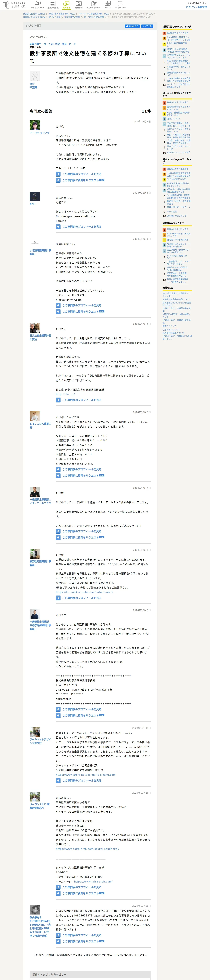Click Facebook いいね！ button
This screenshot has height=980, width=210.
132,26
